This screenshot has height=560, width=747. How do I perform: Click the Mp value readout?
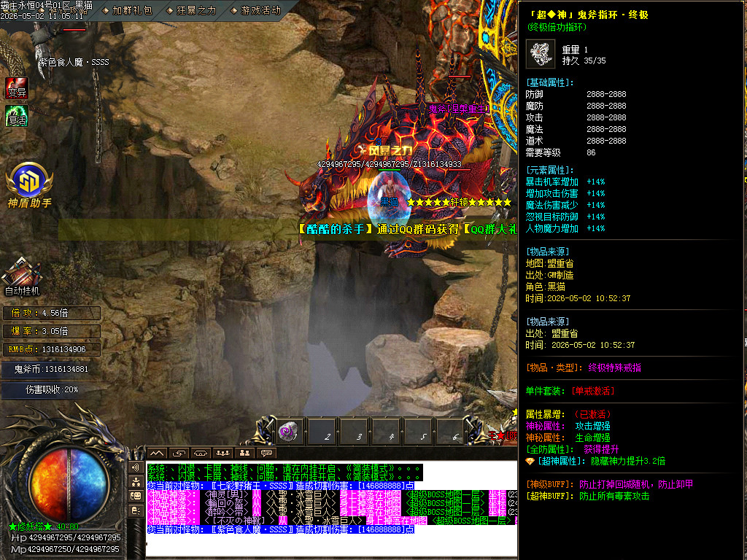tap(65, 549)
